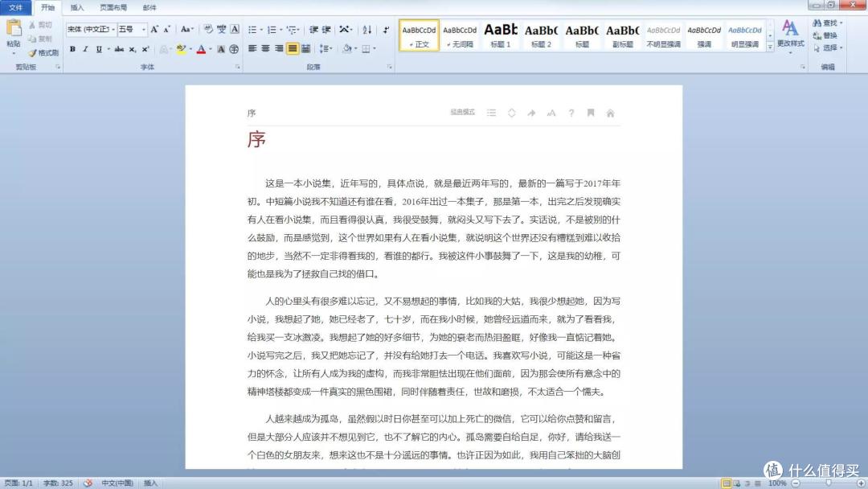Screen dimensions: 868x489
Task: Click 纸质模式 in the page header
Action: 462,113
